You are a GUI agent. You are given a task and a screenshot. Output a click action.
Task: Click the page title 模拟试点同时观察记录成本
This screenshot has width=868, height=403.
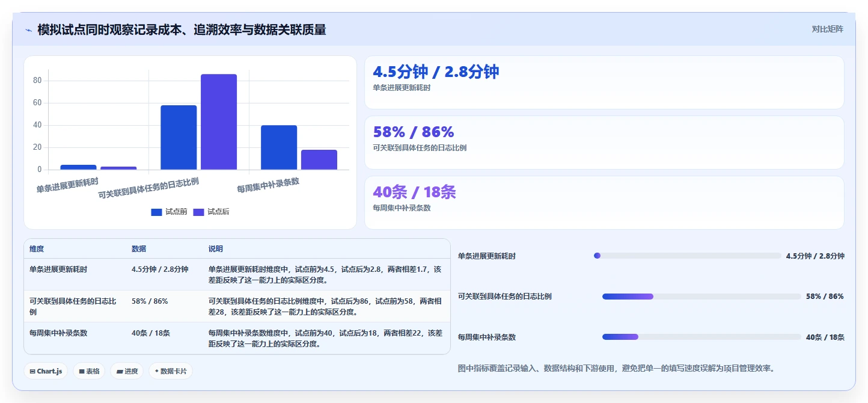pyautogui.click(x=182, y=29)
